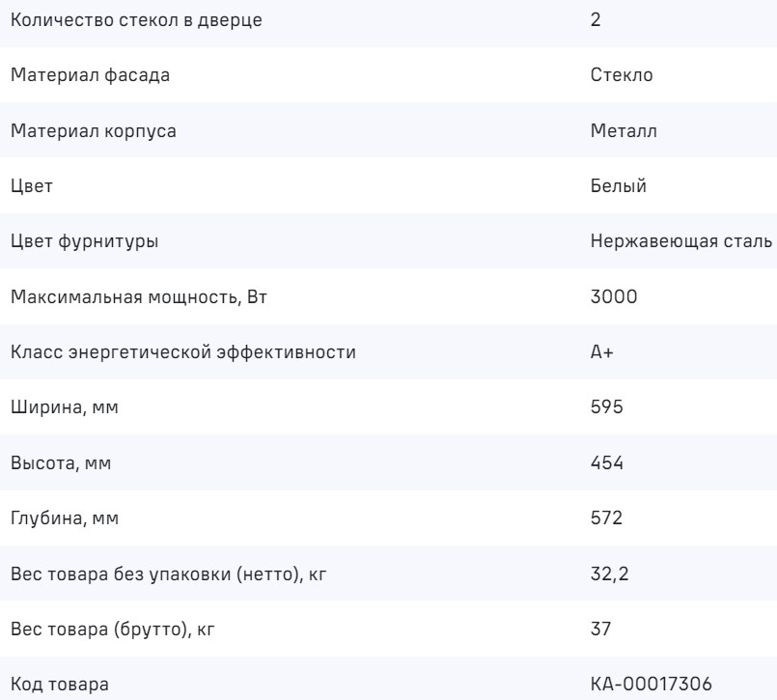Select the 'A+' energy class value
The image size is (777, 700).
point(601,352)
